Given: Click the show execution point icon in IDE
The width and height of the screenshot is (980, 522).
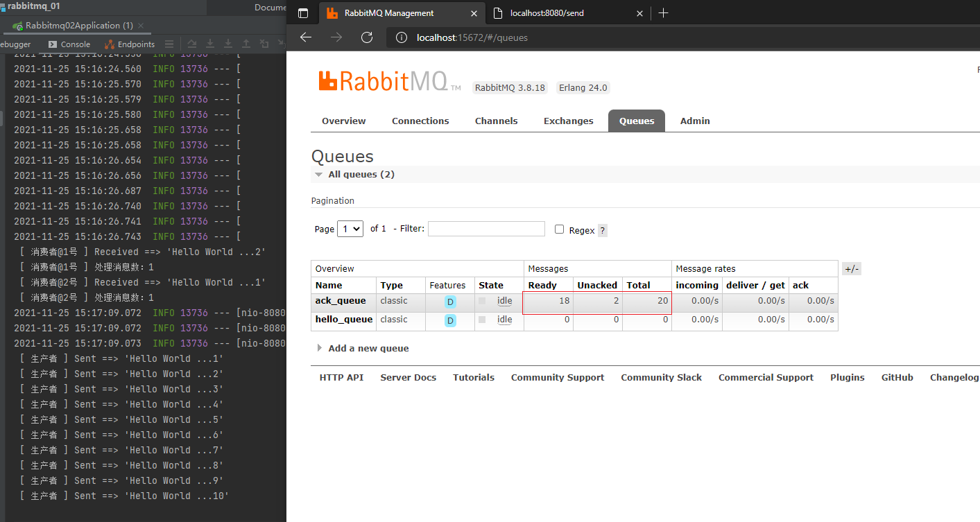Looking at the screenshot, I should pyautogui.click(x=169, y=44).
